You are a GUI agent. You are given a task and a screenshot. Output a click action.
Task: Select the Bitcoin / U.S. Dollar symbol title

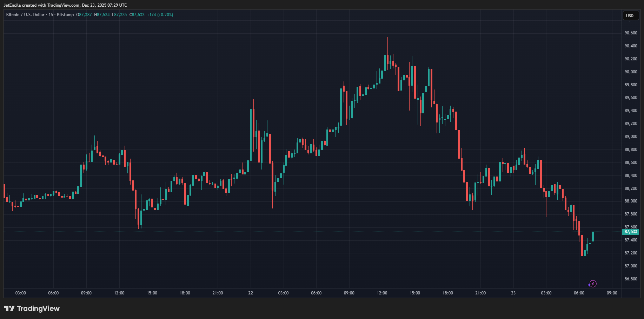tap(25, 15)
